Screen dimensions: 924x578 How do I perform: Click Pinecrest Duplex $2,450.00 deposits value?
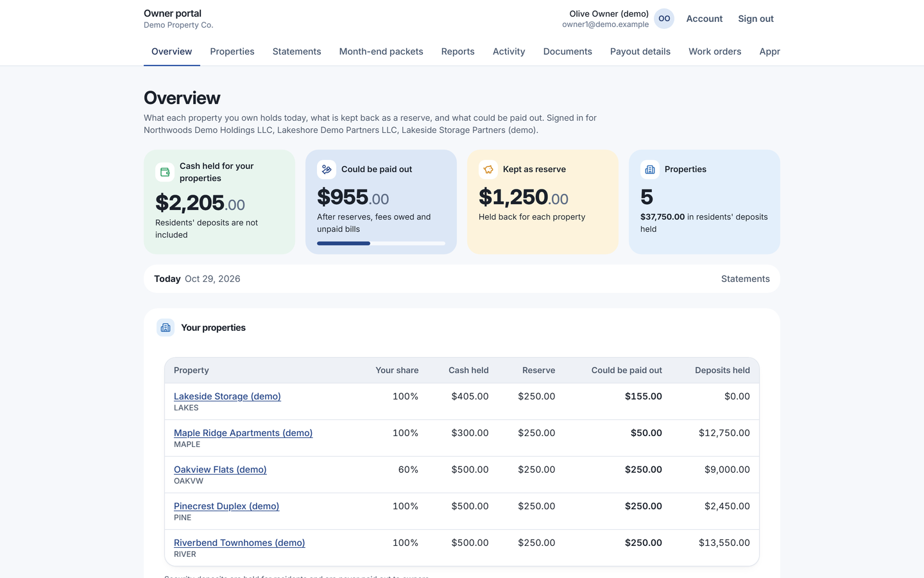727,506
